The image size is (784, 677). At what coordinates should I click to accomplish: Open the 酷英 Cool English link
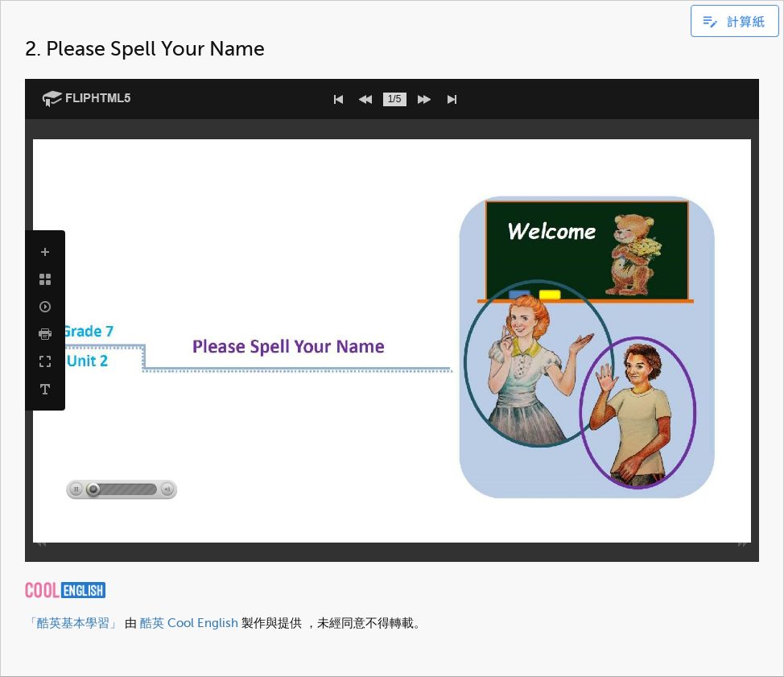(188, 622)
